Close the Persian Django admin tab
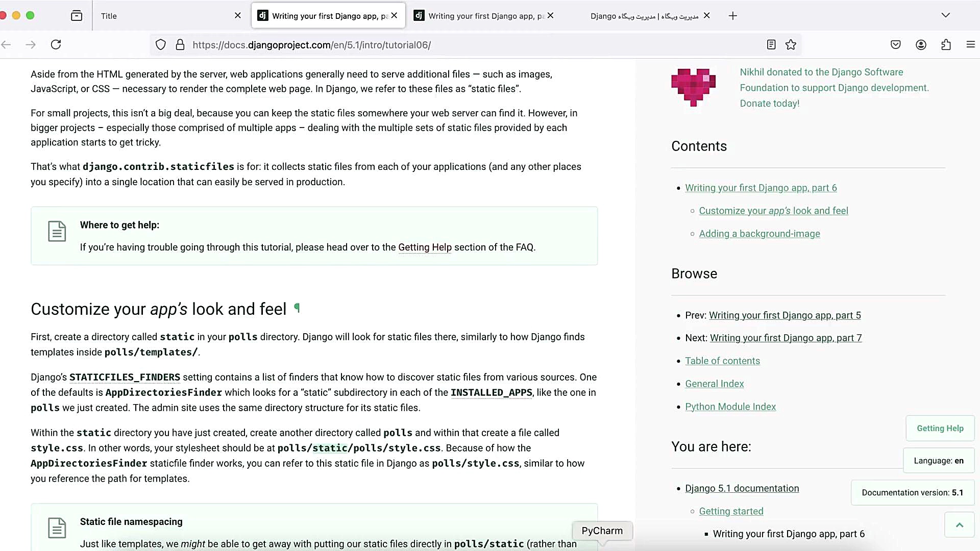Viewport: 980px width, 551px height. pyautogui.click(x=707, y=16)
